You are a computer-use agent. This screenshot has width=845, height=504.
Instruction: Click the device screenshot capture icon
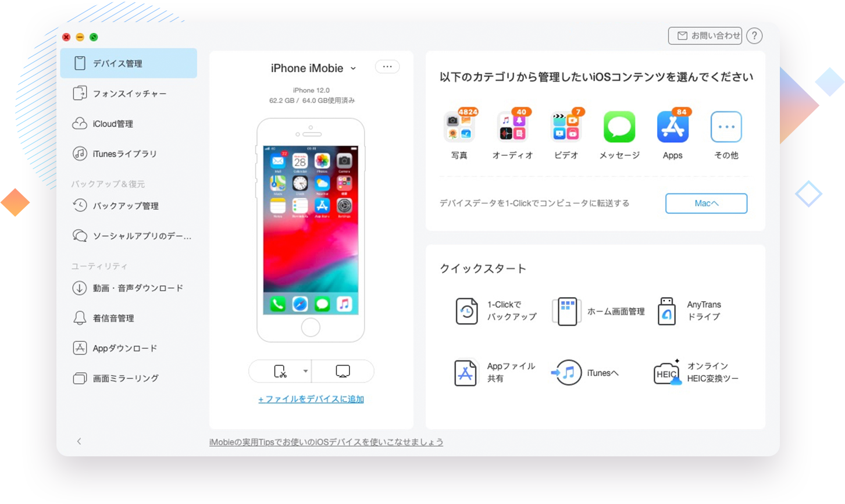(280, 371)
